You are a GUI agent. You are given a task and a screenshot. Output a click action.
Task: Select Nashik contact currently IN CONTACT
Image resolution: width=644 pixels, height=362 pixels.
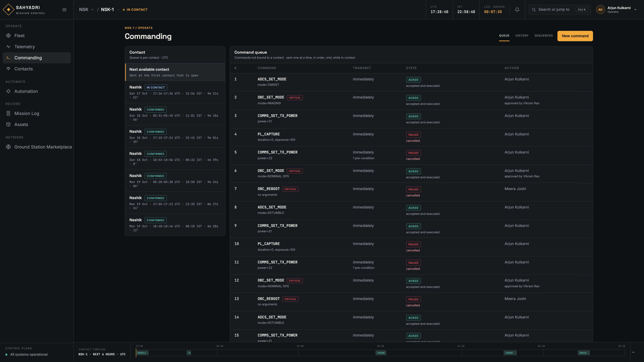175,92
